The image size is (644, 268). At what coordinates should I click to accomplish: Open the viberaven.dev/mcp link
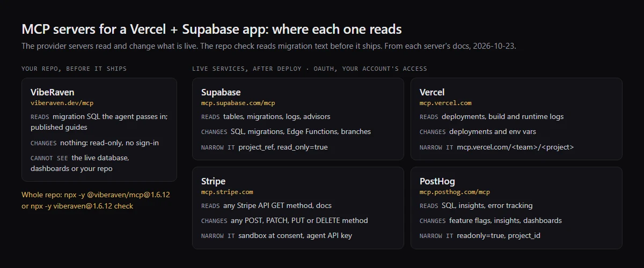point(62,103)
